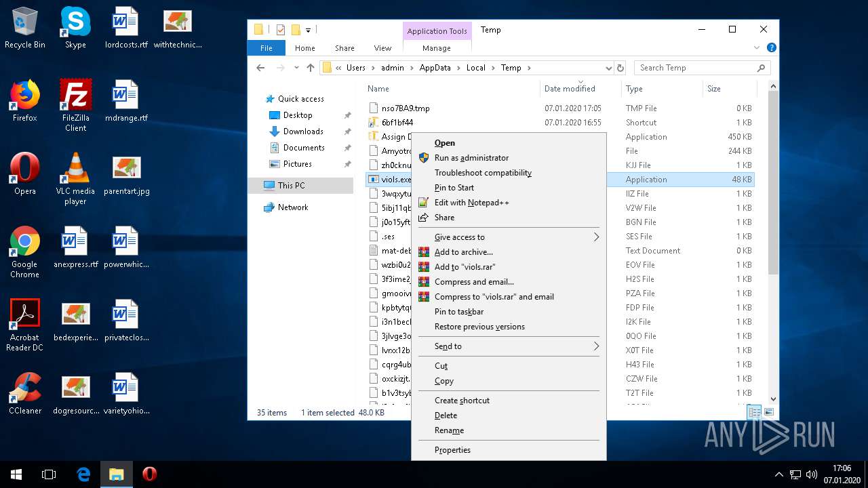
Task: Open dogresourc... image file
Action: (75, 394)
